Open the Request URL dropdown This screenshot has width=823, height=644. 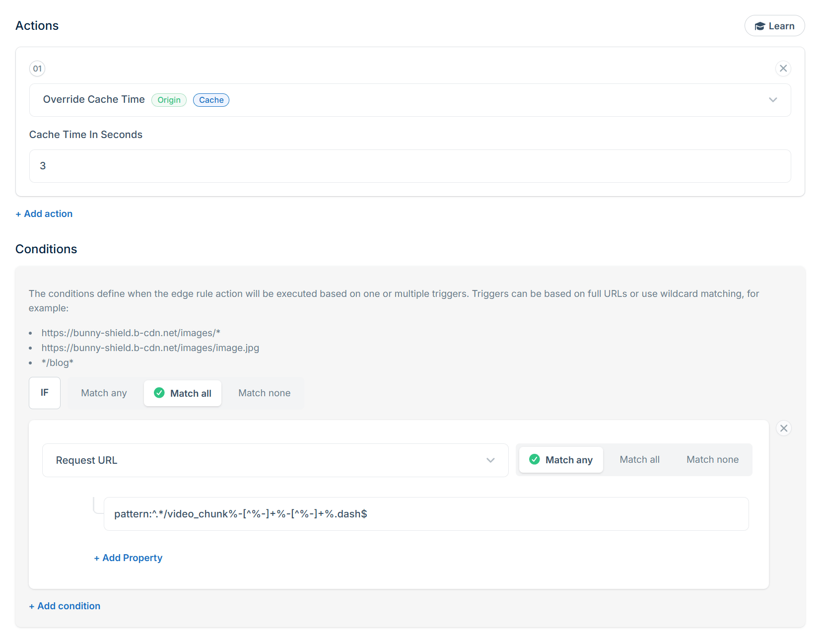coord(275,460)
